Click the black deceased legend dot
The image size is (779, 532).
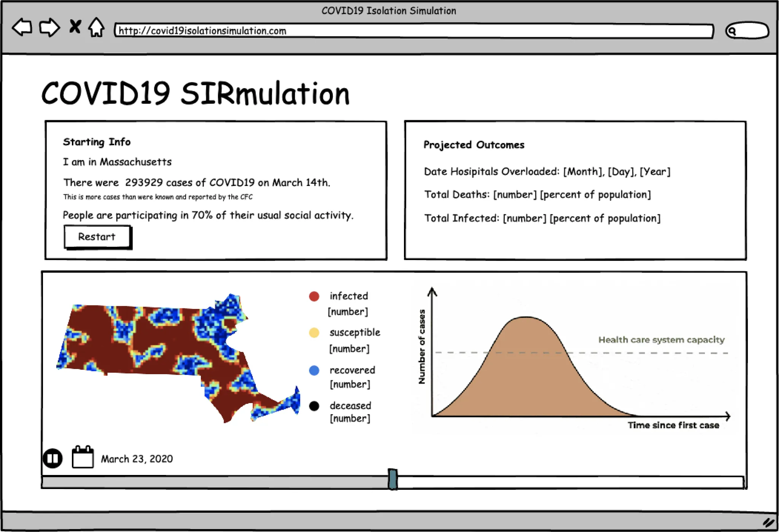point(314,406)
